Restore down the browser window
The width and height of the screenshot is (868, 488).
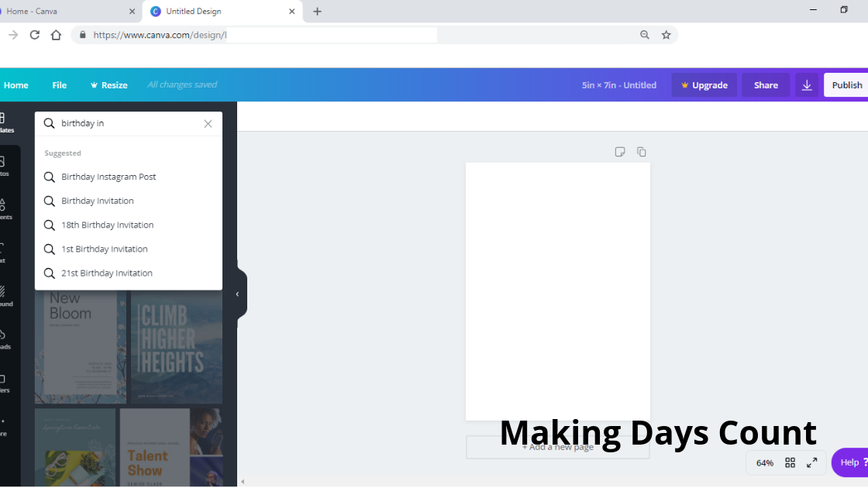[x=844, y=10]
